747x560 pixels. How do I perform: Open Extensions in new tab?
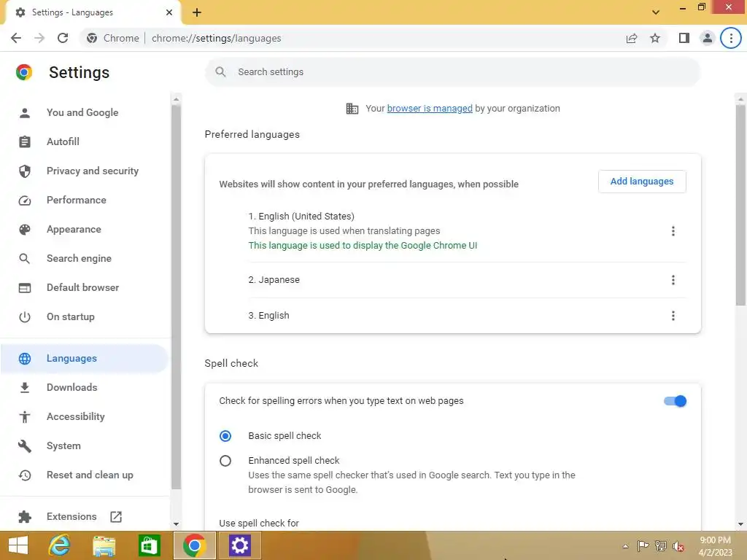pos(71,516)
